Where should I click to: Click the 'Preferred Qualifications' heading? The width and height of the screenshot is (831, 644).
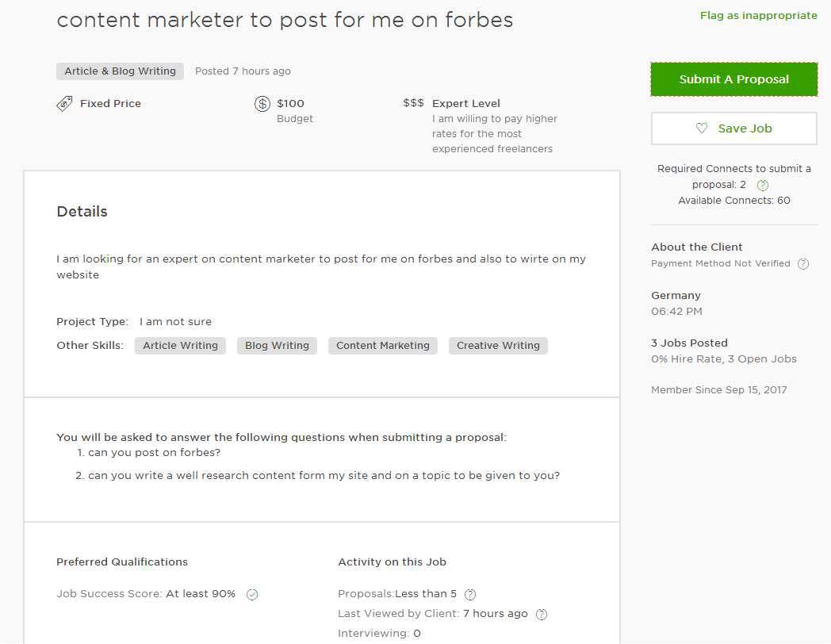122,562
